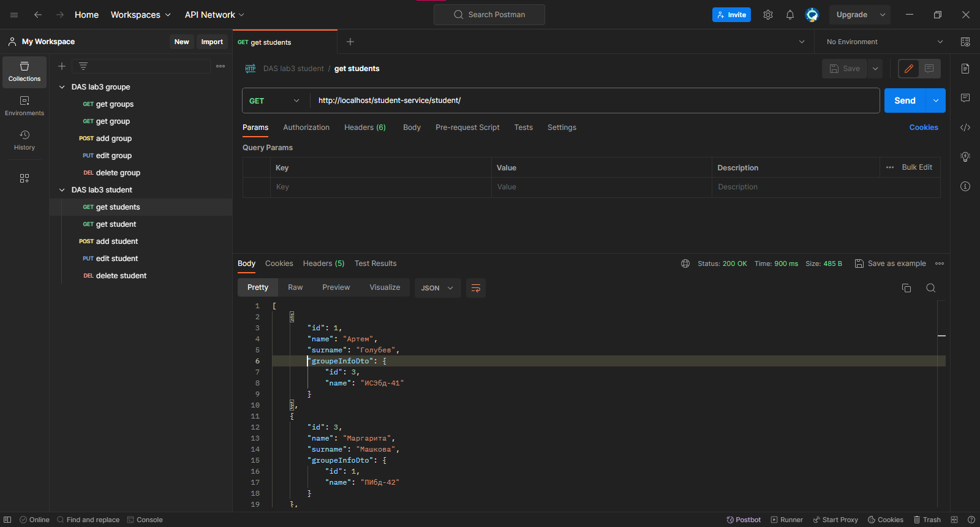Viewport: 980px width, 527px height.
Task: Open comments icon in right sidebar
Action: click(965, 98)
